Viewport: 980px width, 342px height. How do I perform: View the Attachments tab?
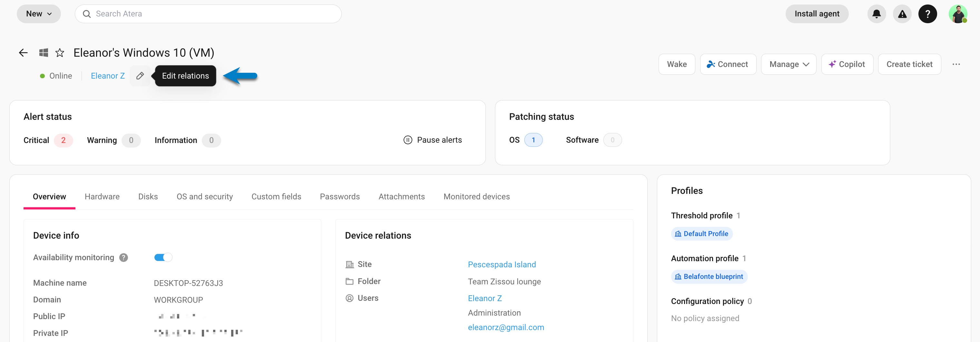point(401,196)
